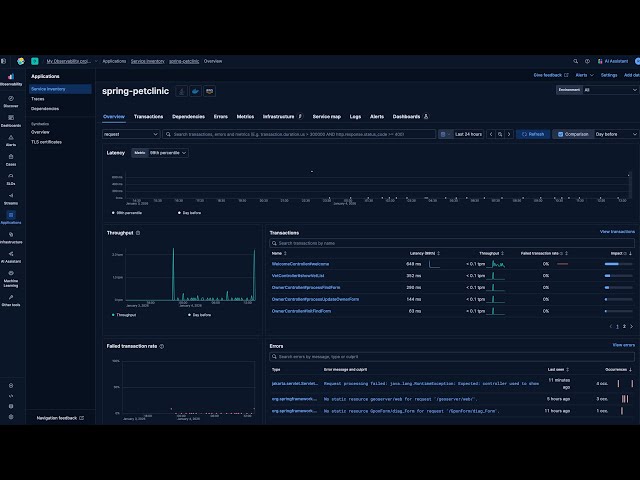Toggle 95th percentile legend series

coord(127,213)
